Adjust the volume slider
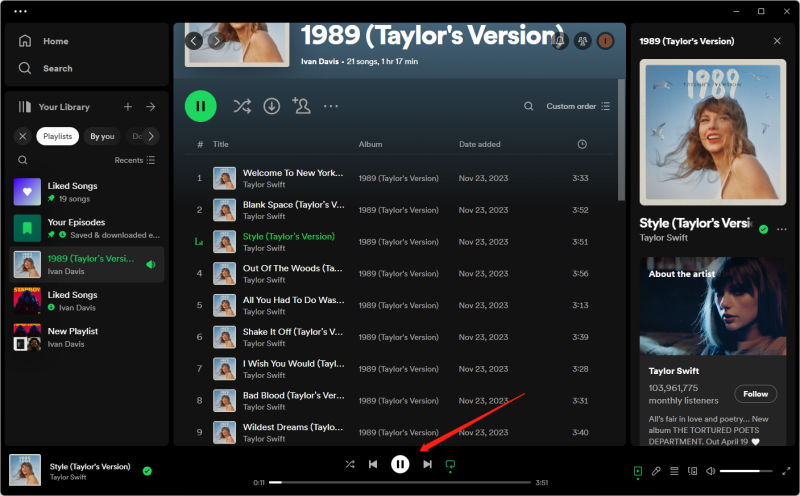The width and height of the screenshot is (800, 496). tap(747, 471)
